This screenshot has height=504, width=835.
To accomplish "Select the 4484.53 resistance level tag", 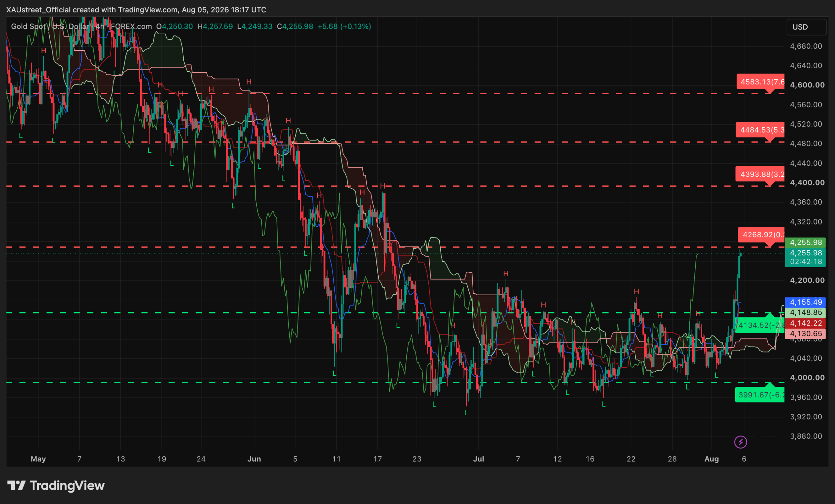I will click(760, 130).
